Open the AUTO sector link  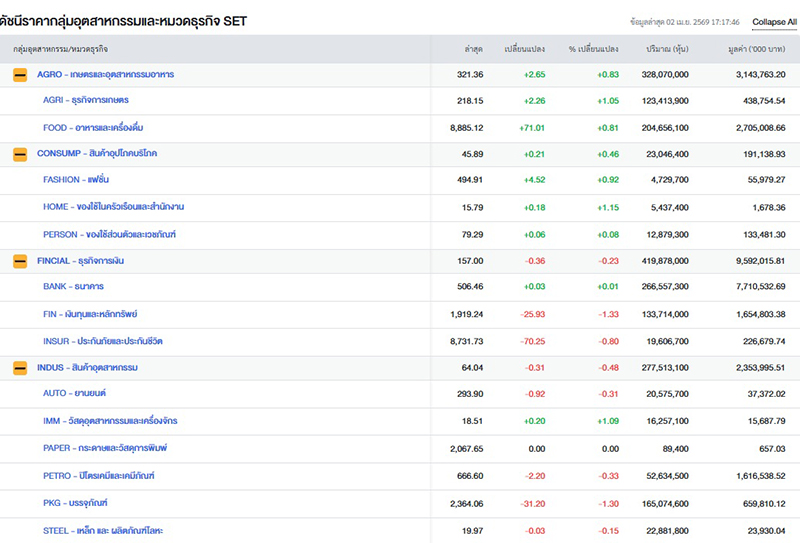pos(75,394)
